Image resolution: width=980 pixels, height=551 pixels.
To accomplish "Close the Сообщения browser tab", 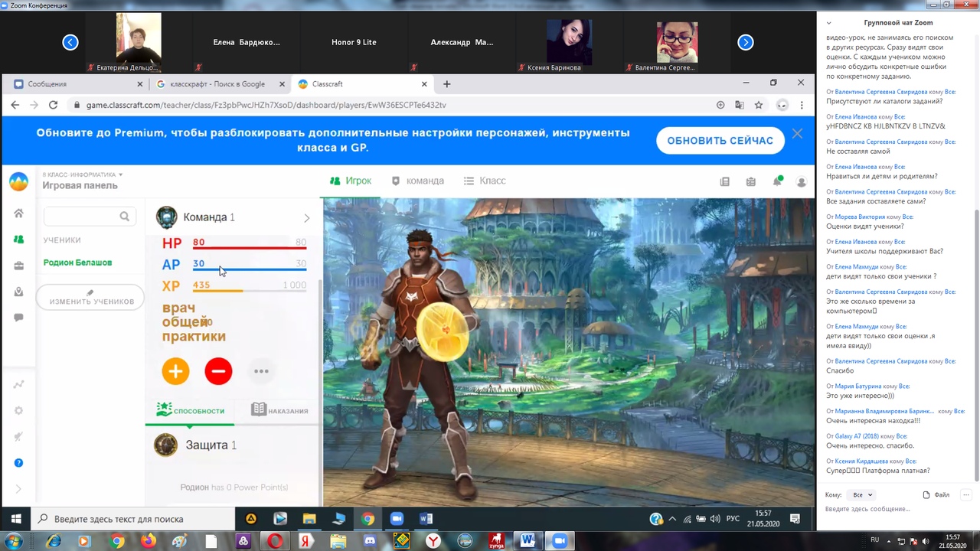I will tap(139, 84).
